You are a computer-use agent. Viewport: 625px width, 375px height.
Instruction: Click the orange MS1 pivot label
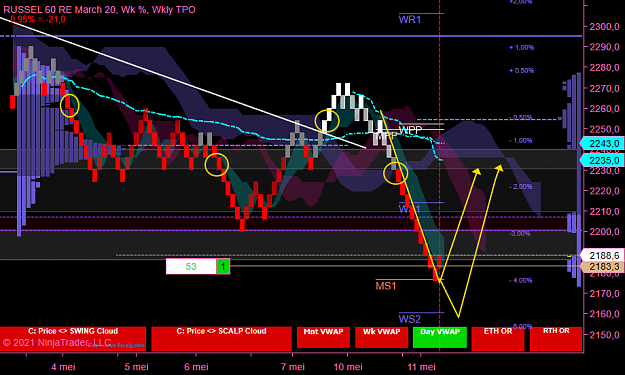tap(385, 286)
